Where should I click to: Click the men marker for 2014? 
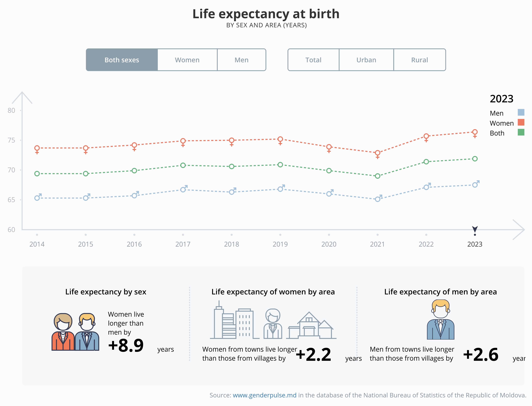38,197
